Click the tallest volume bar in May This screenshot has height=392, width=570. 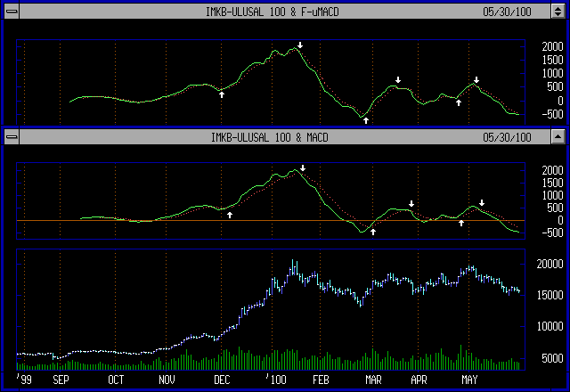[460, 356]
